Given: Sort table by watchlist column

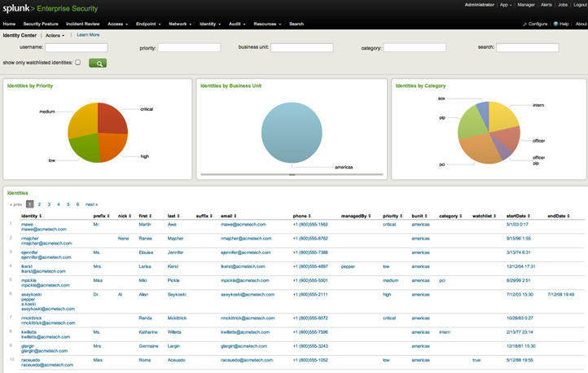Looking at the screenshot, I should 484,216.
